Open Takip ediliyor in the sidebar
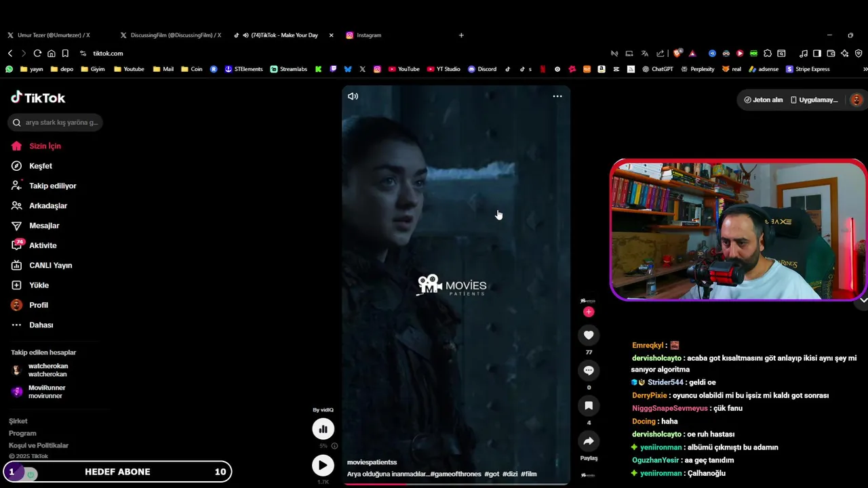The height and width of the screenshot is (488, 868). 53,186
